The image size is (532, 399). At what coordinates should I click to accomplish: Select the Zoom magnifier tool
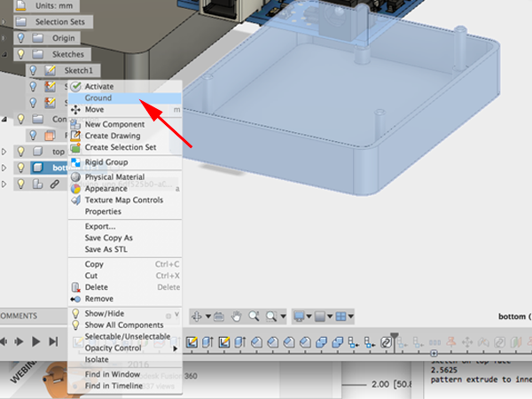254,317
